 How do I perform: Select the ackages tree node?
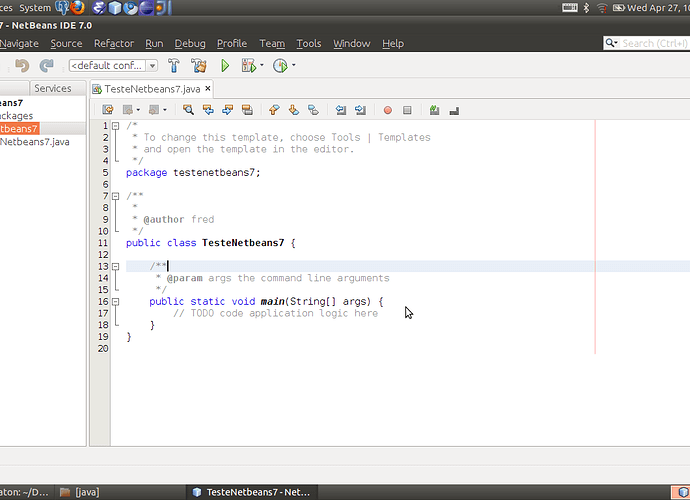point(16,116)
